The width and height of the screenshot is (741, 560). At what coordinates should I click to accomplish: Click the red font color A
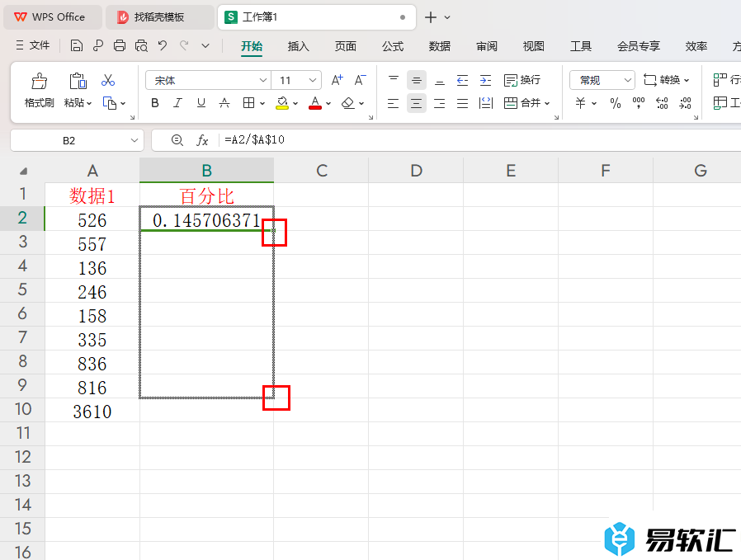[315, 103]
